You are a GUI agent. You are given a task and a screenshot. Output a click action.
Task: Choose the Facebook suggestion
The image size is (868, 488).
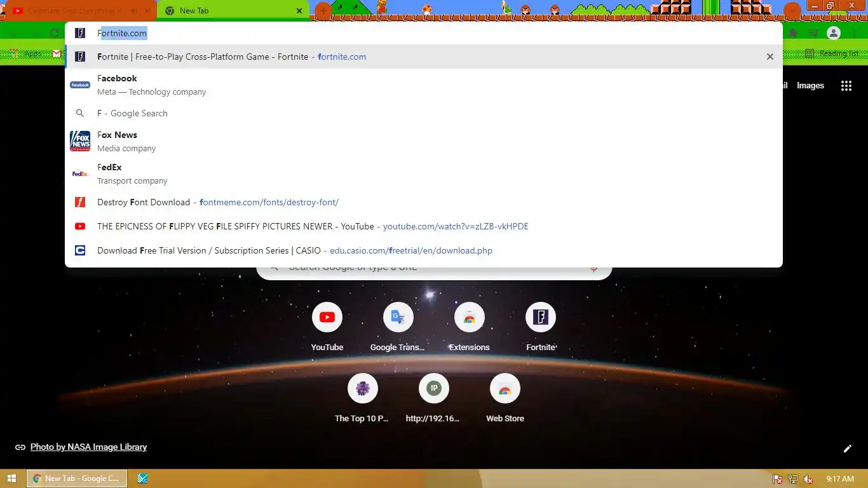424,85
